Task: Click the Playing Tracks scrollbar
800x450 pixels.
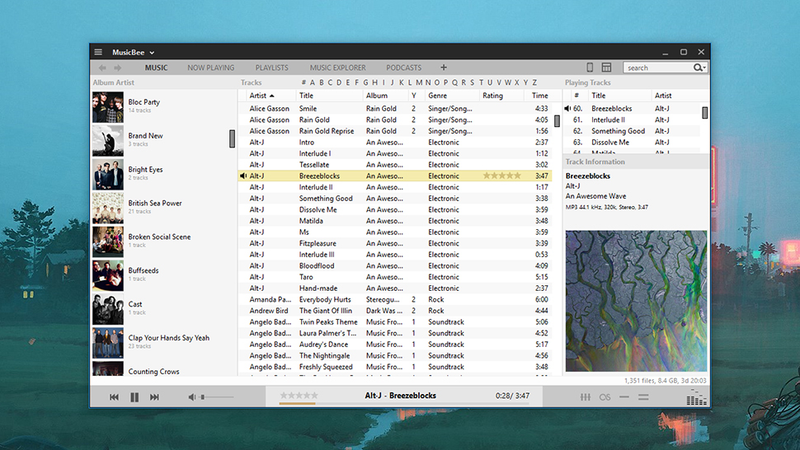Action: pyautogui.click(x=705, y=112)
